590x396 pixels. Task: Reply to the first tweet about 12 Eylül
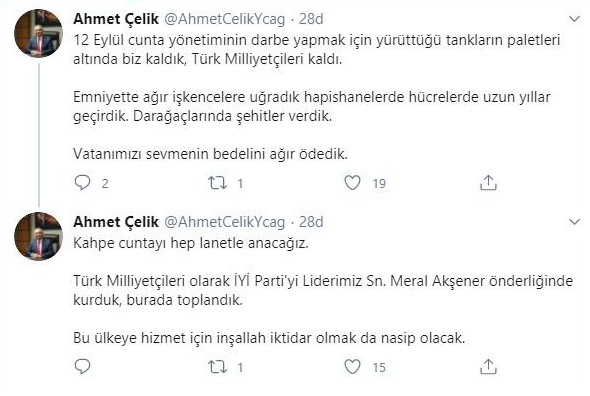82,183
